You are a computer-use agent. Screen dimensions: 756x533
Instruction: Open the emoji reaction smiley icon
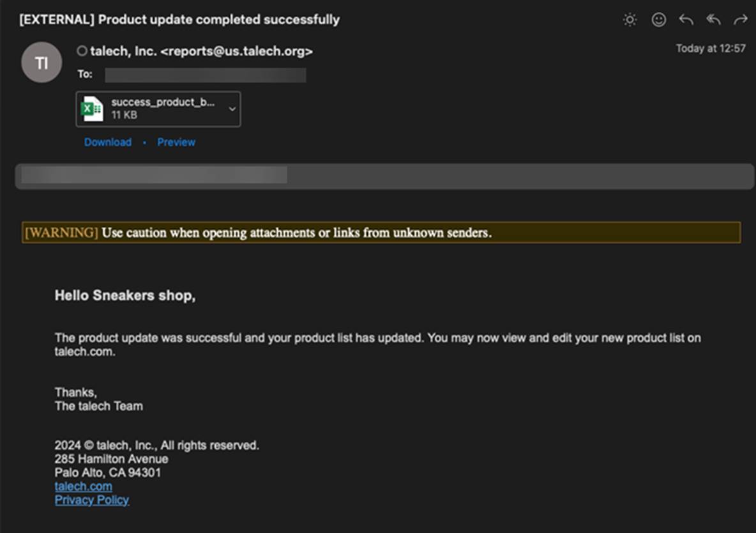pyautogui.click(x=658, y=20)
